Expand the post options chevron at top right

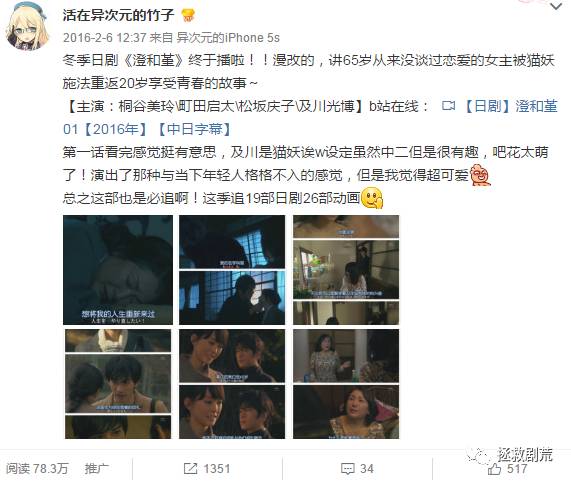(x=556, y=6)
